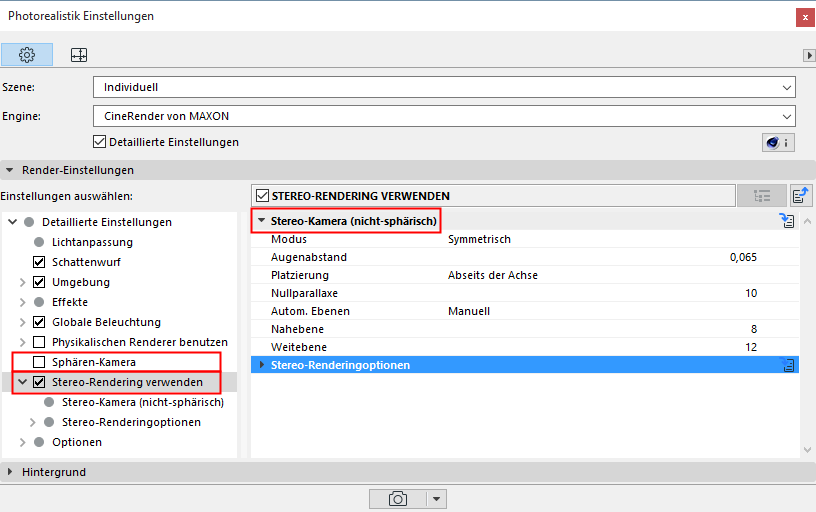Image resolution: width=816 pixels, height=512 pixels.
Task: Switch to the size settings tab icon
Action: coord(79,55)
